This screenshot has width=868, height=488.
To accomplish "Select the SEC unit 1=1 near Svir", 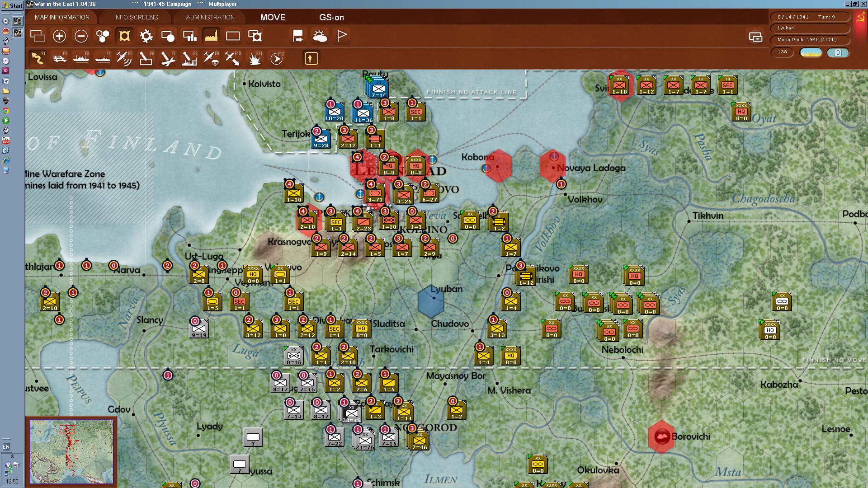I will (x=728, y=85).
